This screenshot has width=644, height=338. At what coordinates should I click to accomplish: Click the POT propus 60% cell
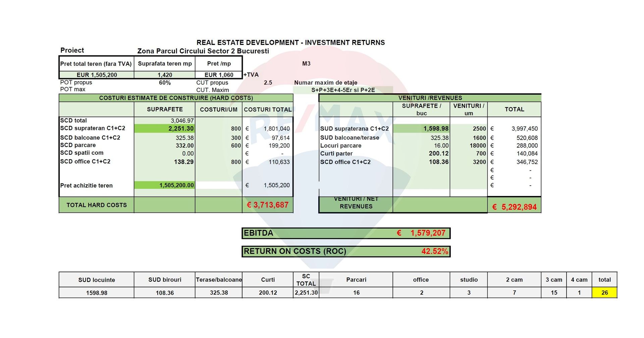(x=165, y=83)
